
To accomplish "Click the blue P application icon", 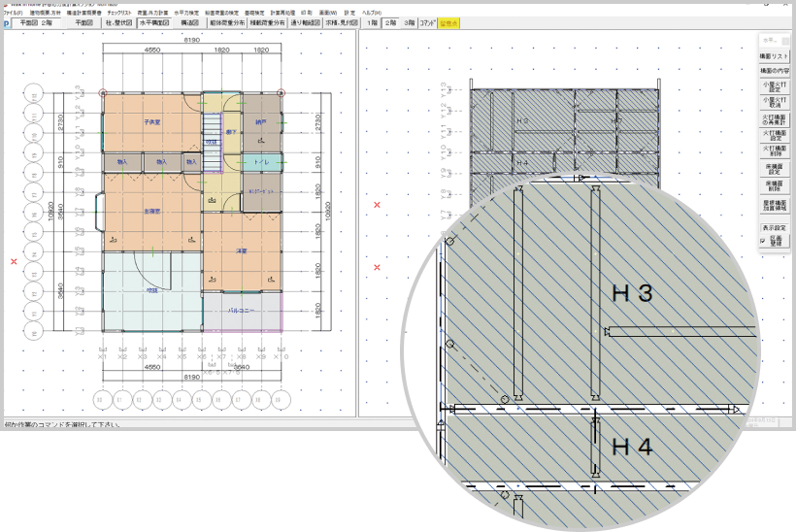I will tap(6, 23).
